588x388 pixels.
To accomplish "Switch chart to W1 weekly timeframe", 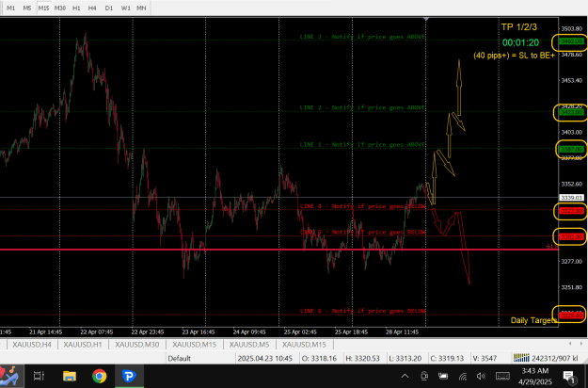I will [x=126, y=8].
